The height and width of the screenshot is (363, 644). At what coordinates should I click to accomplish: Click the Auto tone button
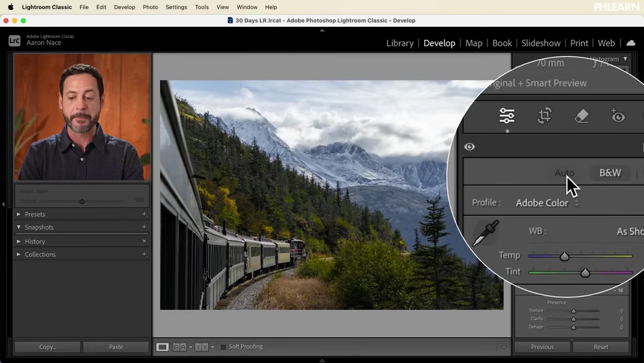tap(564, 173)
